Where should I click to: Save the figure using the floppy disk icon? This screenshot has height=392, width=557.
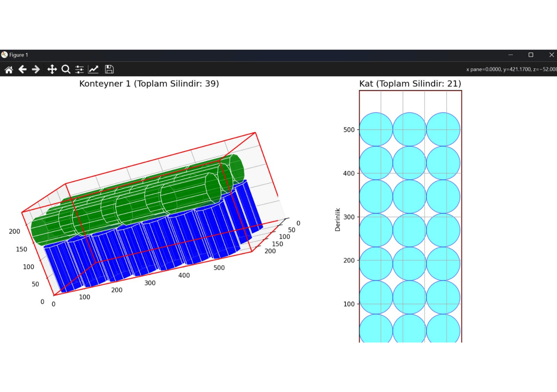coord(109,69)
